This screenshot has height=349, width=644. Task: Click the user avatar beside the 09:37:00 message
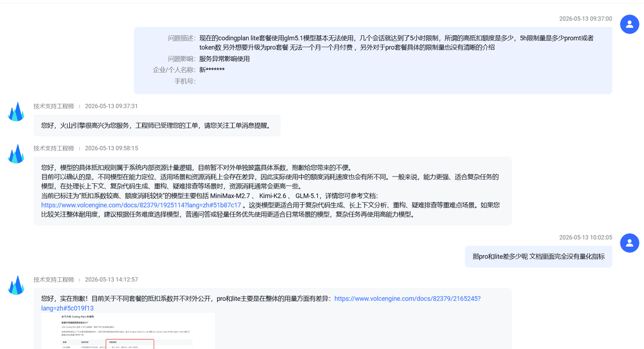630,24
